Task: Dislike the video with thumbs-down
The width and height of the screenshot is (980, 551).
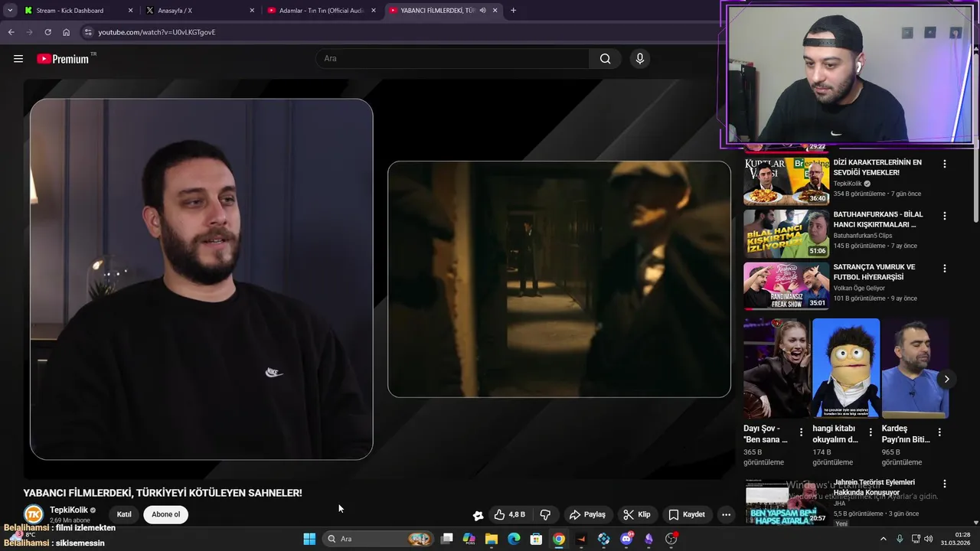Action: pos(545,514)
